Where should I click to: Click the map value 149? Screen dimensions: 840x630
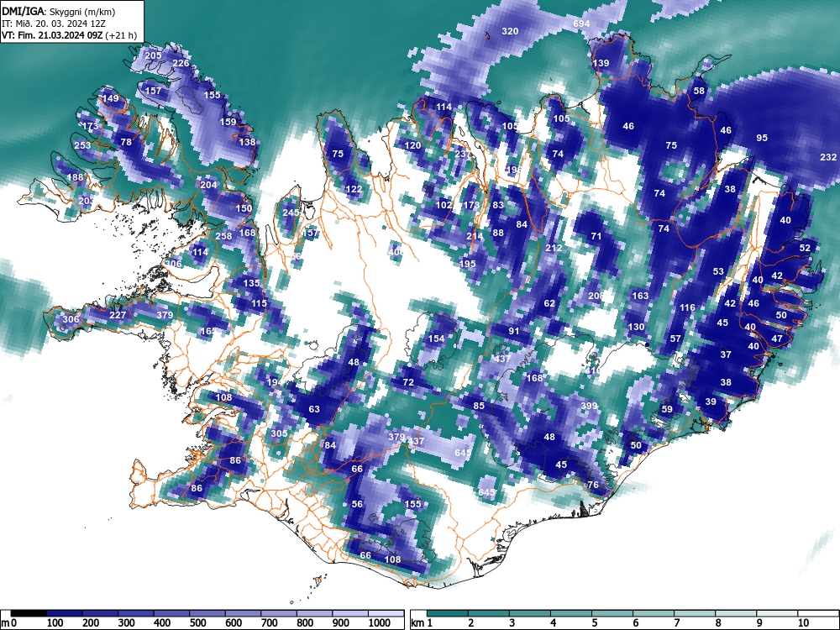click(110, 98)
